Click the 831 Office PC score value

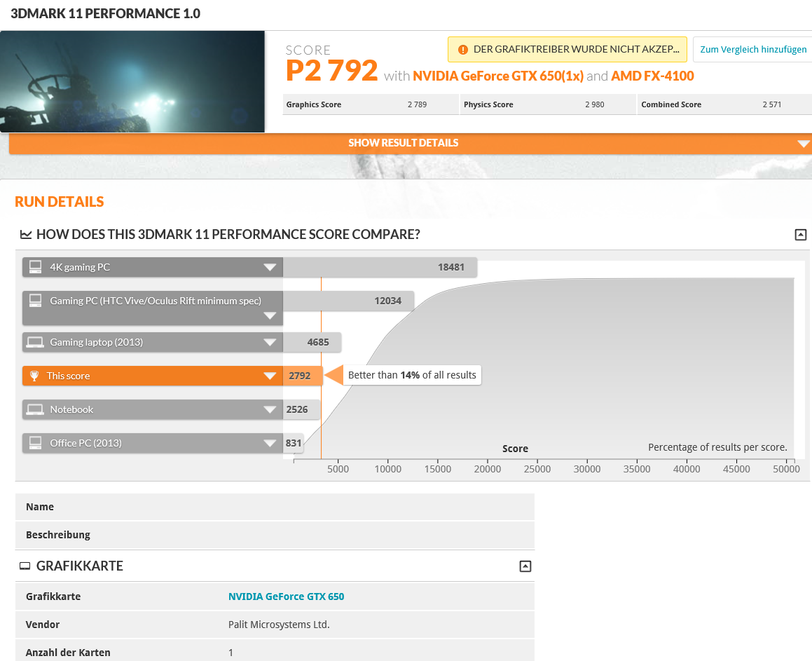pyautogui.click(x=293, y=444)
